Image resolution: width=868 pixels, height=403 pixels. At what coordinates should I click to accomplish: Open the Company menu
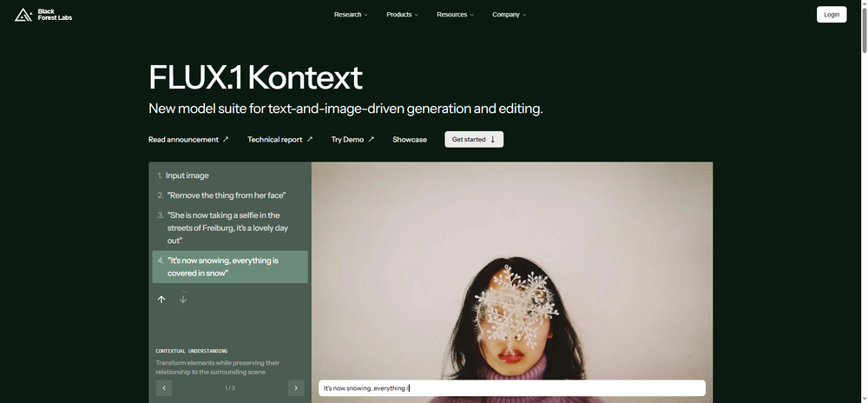click(x=510, y=15)
